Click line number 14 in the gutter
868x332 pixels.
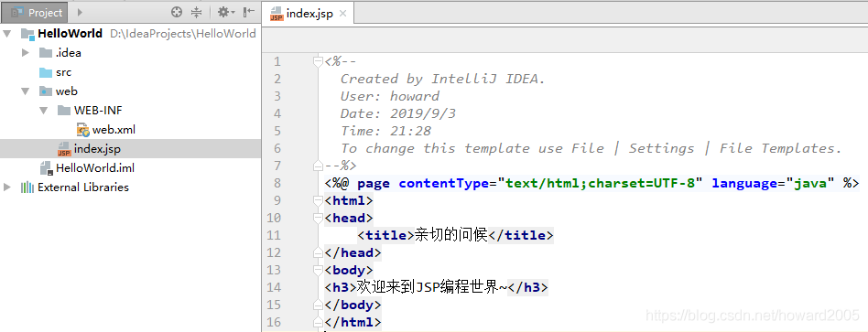pyautogui.click(x=274, y=288)
